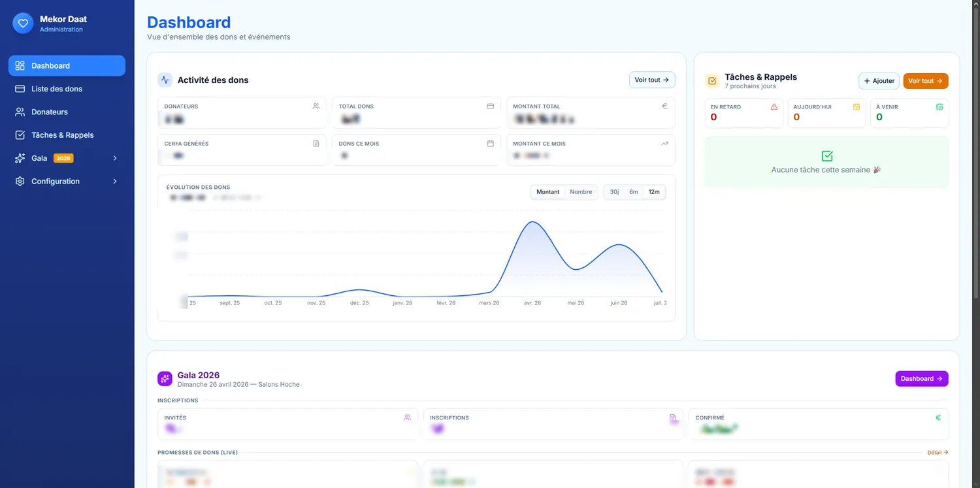980x488 pixels.
Task: Expand the Gala submenu chevron
Action: point(115,158)
